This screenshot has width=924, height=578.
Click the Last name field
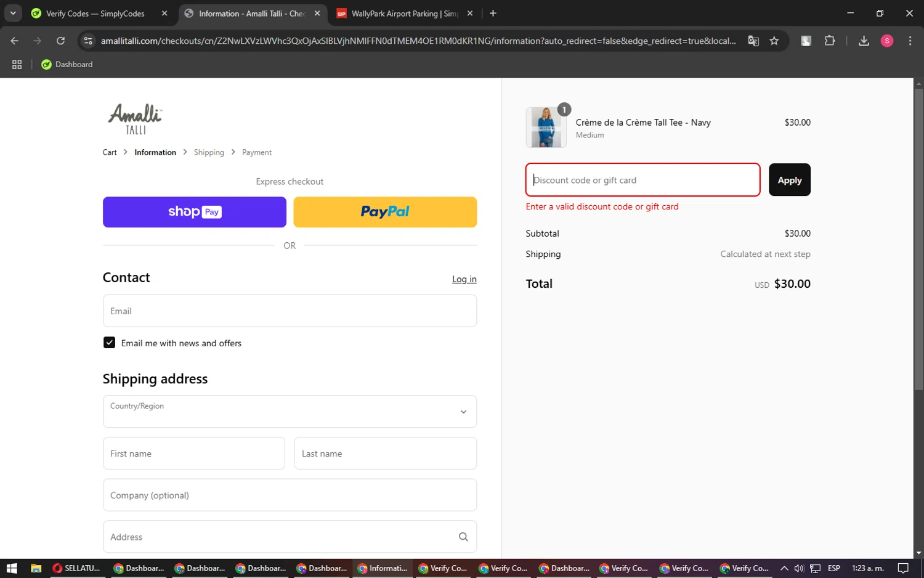pyautogui.click(x=386, y=453)
